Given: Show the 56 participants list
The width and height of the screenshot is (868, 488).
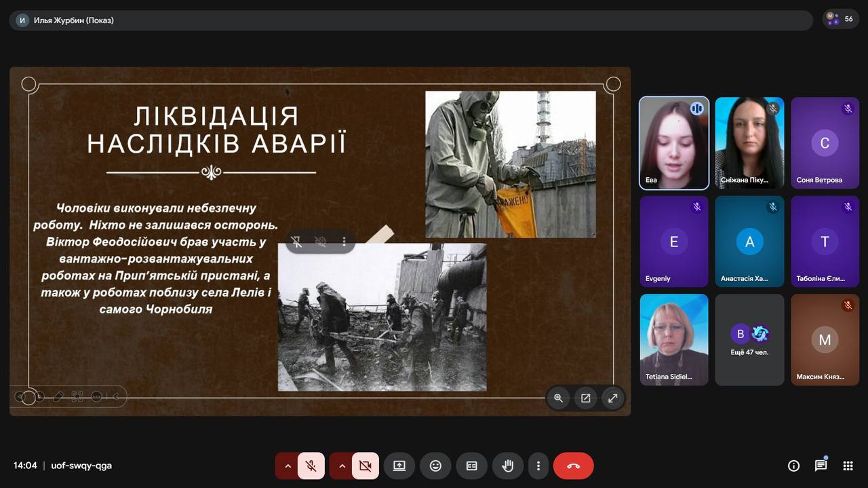Looking at the screenshot, I should pyautogui.click(x=841, y=20).
